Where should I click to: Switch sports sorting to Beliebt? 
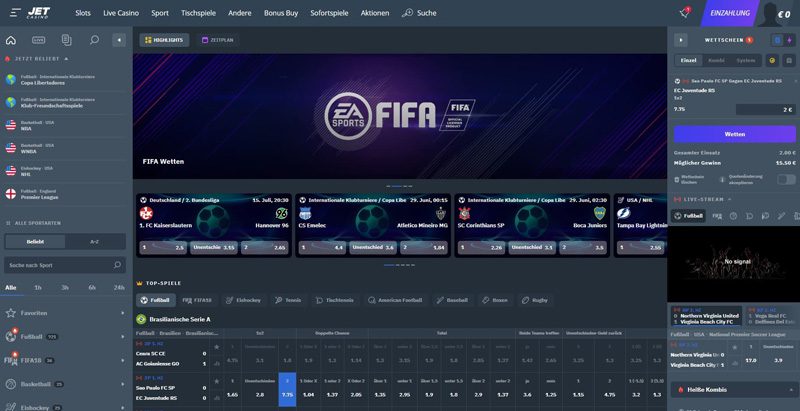[35, 242]
